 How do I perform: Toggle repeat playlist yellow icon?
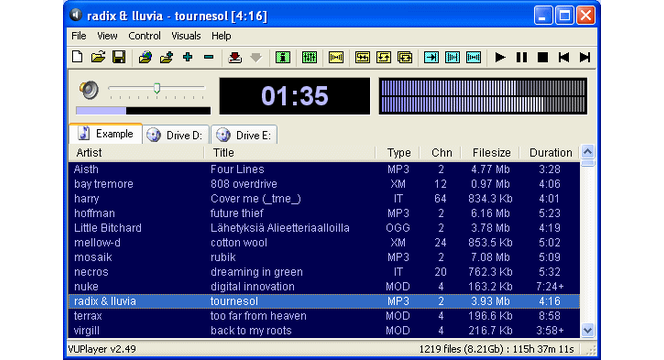pos(404,57)
